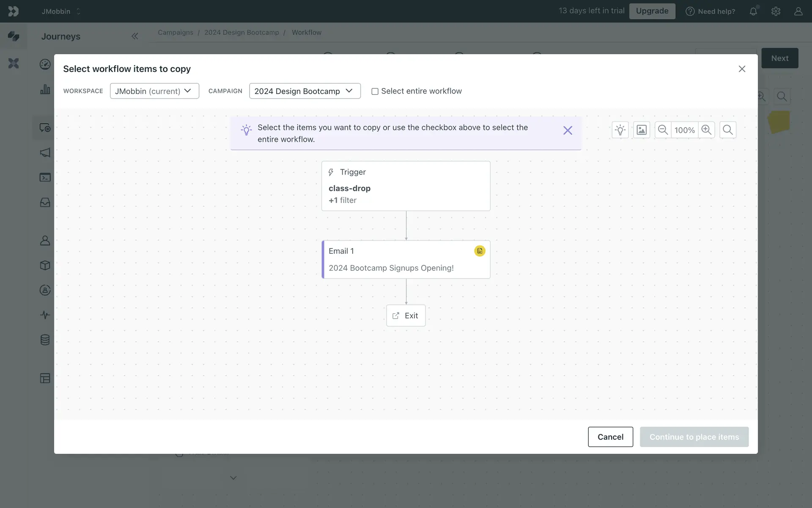Viewport: 812px width, 508px height.
Task: Click the canvas search magnifier icon
Action: point(728,130)
